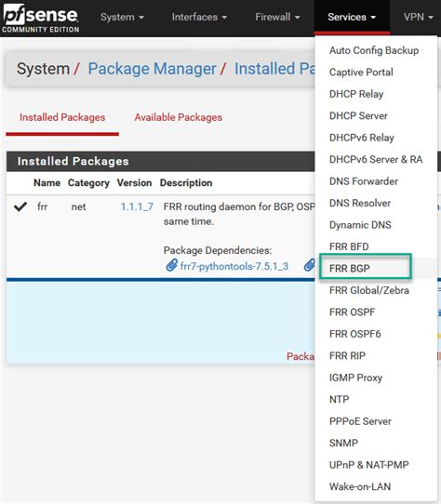The width and height of the screenshot is (441, 504).
Task: Open DHCP Server settings
Action: pyautogui.click(x=358, y=115)
